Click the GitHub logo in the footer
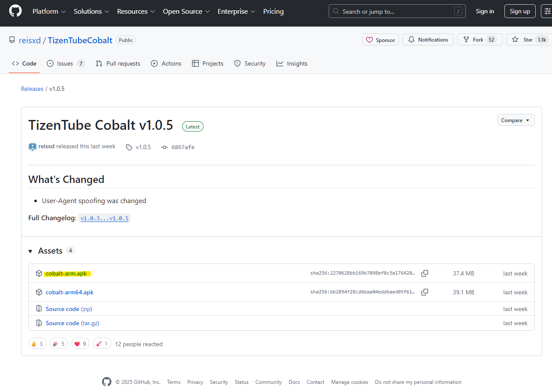552x392 pixels. coord(107,382)
